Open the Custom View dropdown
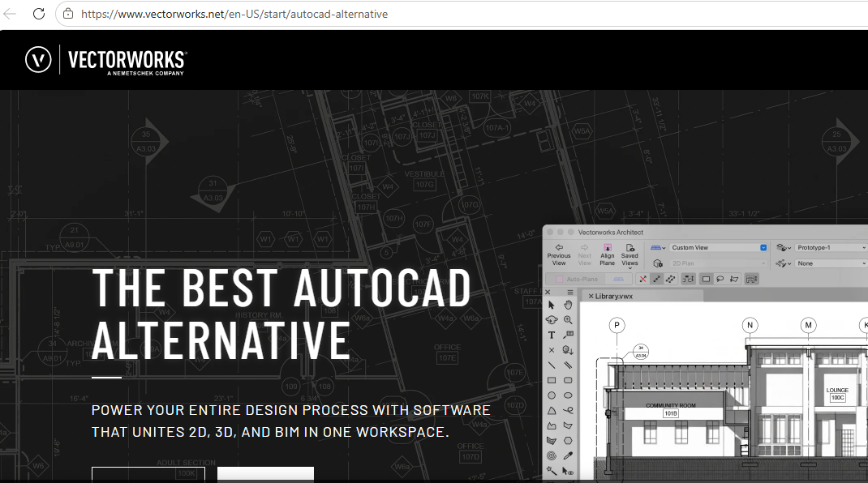This screenshot has height=483, width=868. (x=718, y=247)
